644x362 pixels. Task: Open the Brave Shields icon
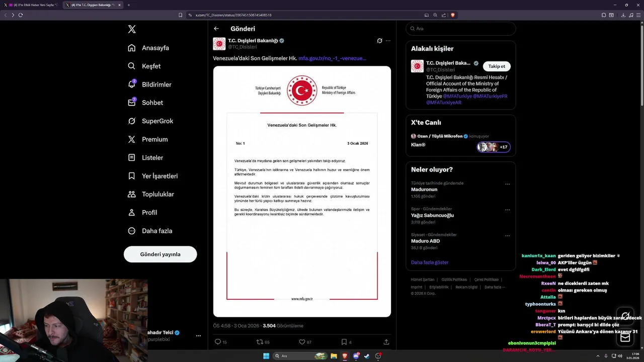coord(453,15)
